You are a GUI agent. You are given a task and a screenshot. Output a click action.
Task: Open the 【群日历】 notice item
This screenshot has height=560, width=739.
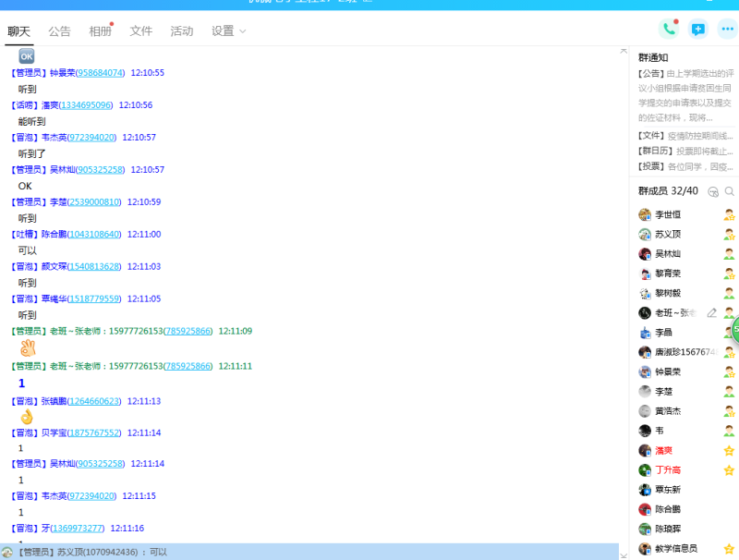click(x=685, y=151)
